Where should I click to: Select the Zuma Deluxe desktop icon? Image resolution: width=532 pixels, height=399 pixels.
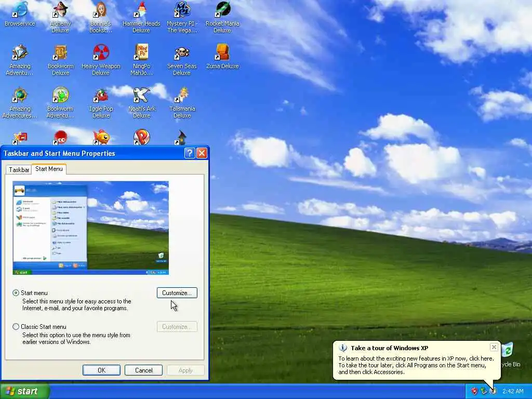[222, 56]
